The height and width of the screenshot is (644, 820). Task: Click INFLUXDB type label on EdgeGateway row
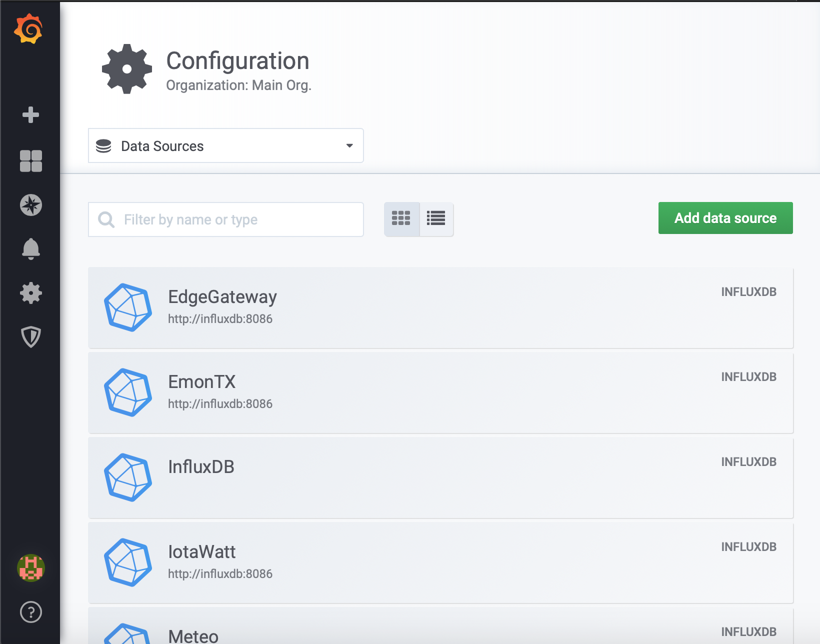(x=748, y=292)
